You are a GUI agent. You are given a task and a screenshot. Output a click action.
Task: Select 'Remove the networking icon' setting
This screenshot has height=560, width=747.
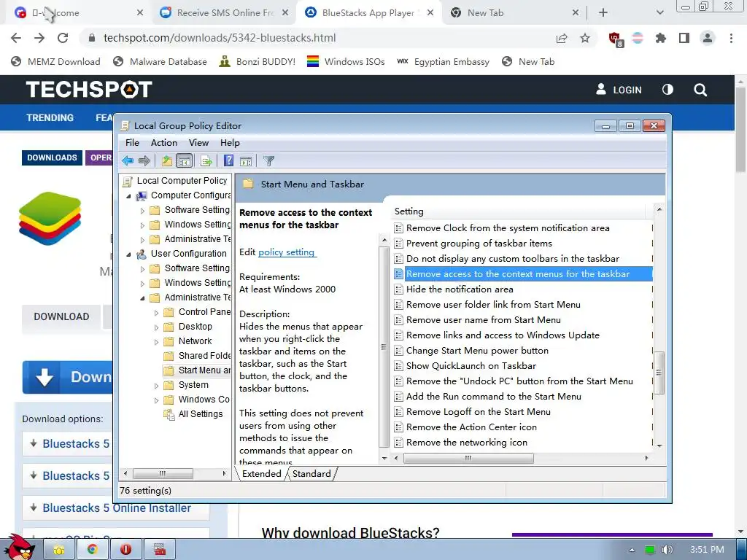pos(467,443)
